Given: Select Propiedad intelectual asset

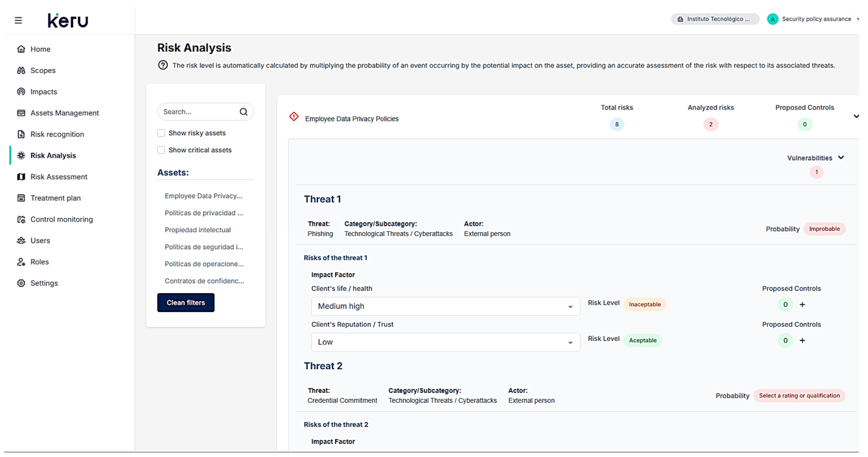Looking at the screenshot, I should 198,230.
